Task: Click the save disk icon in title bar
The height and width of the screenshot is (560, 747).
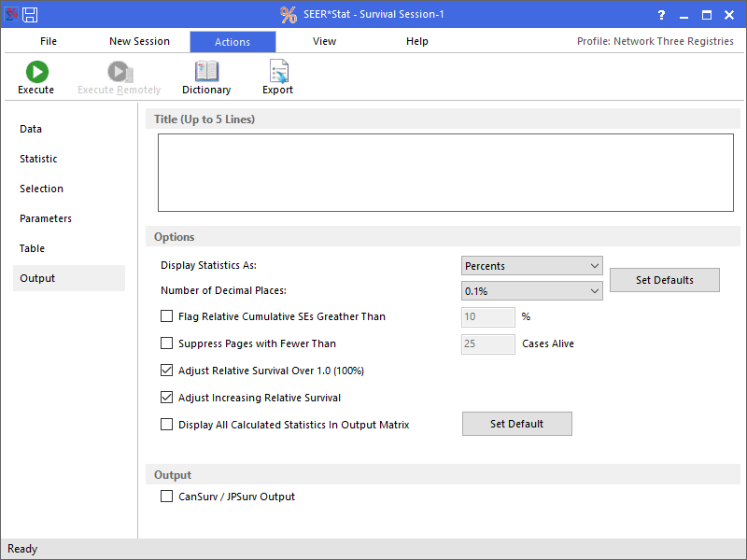Action: coord(30,15)
